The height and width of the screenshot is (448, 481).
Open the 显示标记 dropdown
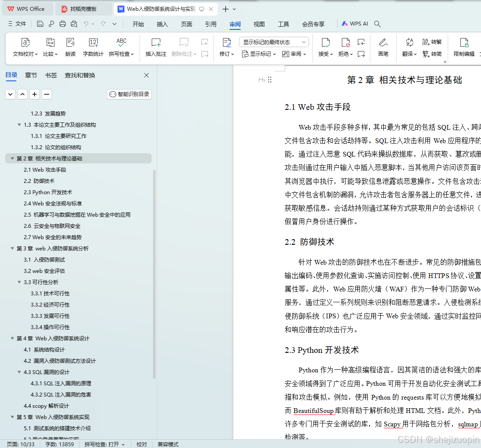(x=259, y=54)
